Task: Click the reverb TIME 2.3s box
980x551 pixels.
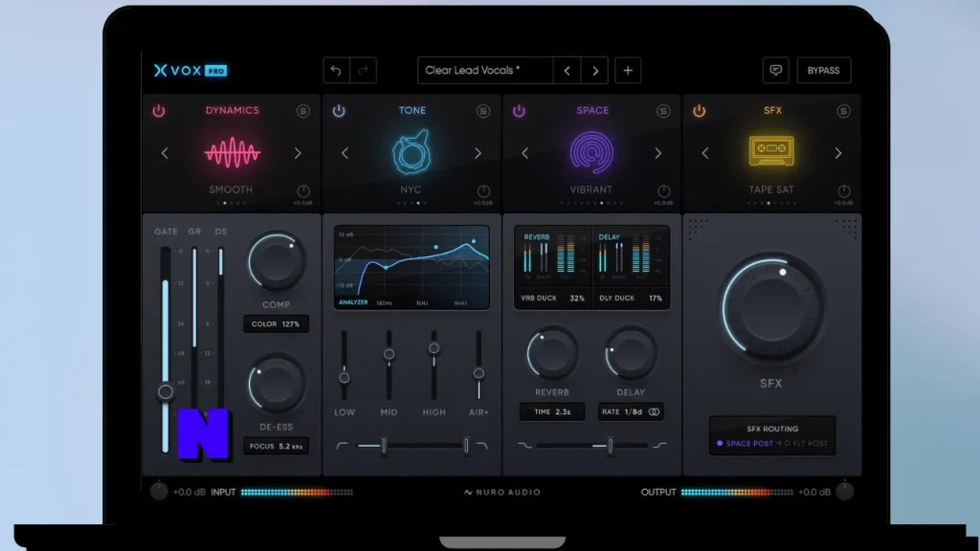Action: (x=552, y=411)
